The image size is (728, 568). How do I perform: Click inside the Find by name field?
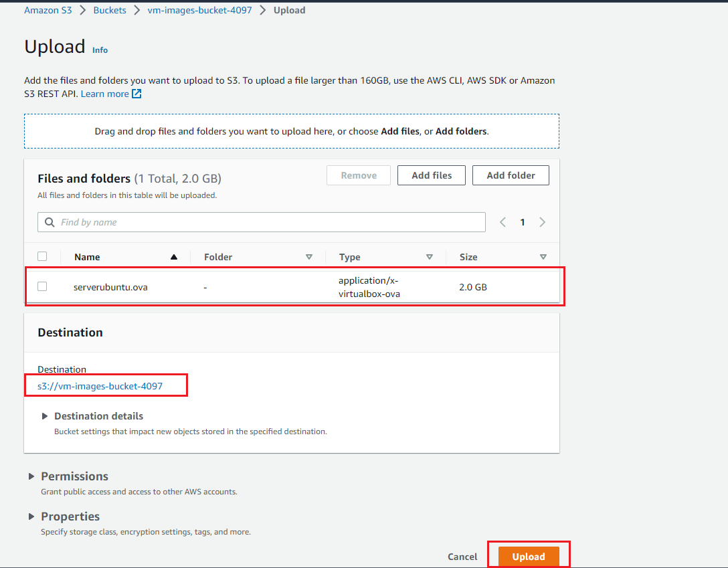point(201,222)
